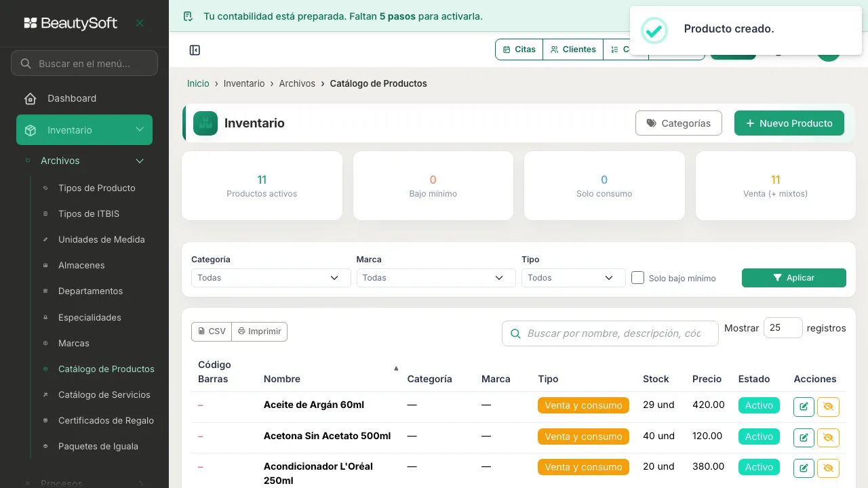This screenshot has width=868, height=488.
Task: Hide Acondicionador L'Oréal 250ml product
Action: (828, 468)
